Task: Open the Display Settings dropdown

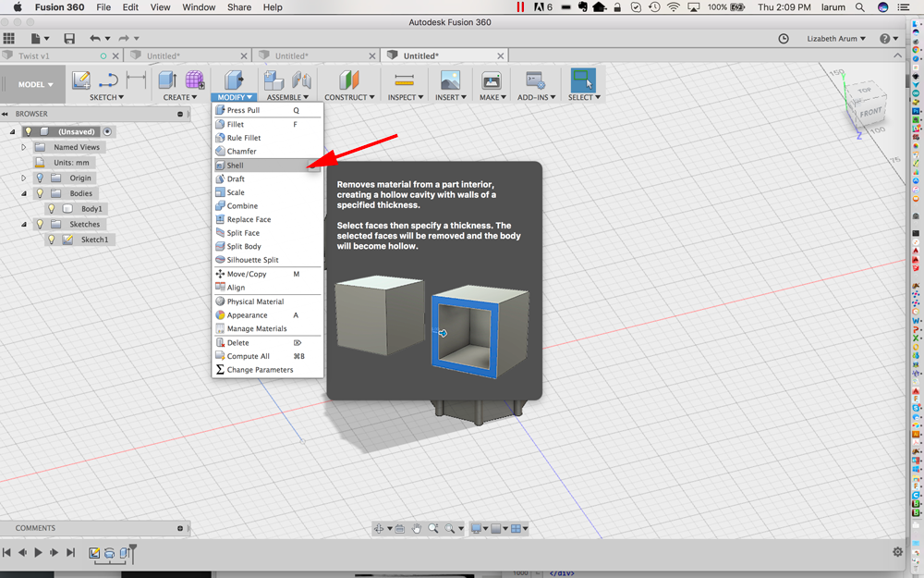Action: click(479, 528)
